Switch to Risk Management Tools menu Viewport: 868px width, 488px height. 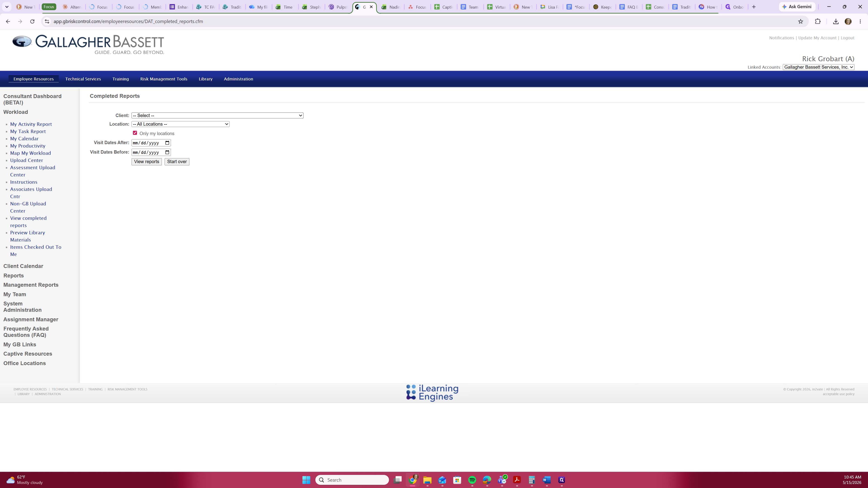coord(164,79)
